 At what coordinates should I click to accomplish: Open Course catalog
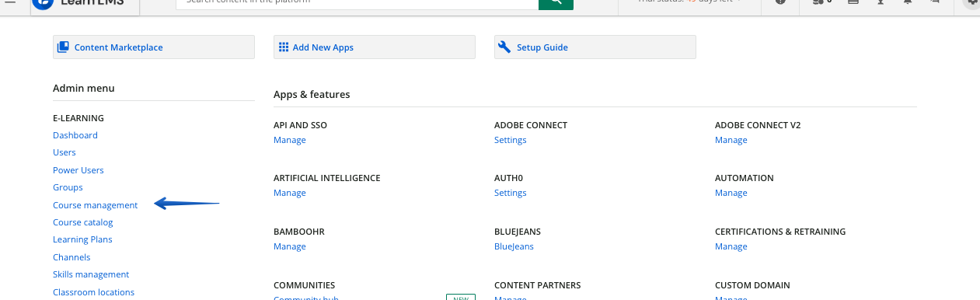click(x=83, y=222)
